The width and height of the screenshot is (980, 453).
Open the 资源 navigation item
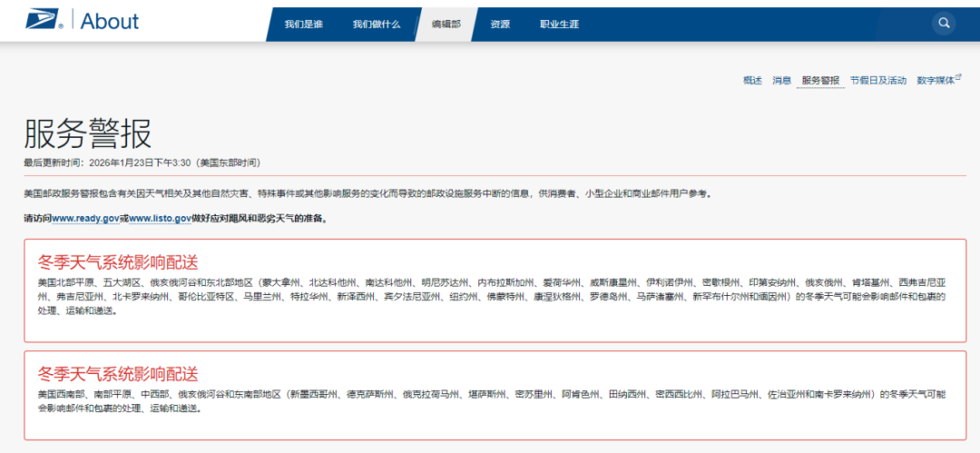500,24
